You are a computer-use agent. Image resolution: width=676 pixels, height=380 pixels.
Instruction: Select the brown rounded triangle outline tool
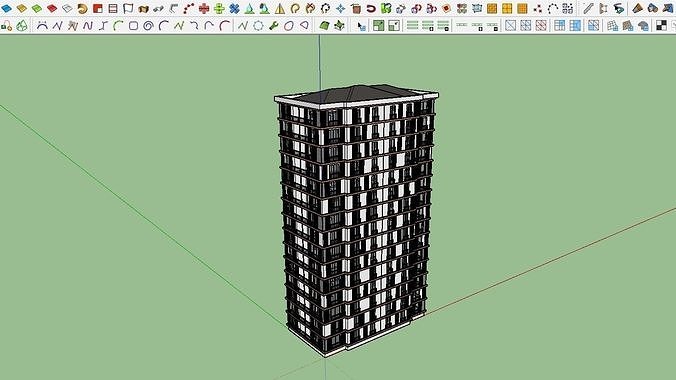click(304, 26)
